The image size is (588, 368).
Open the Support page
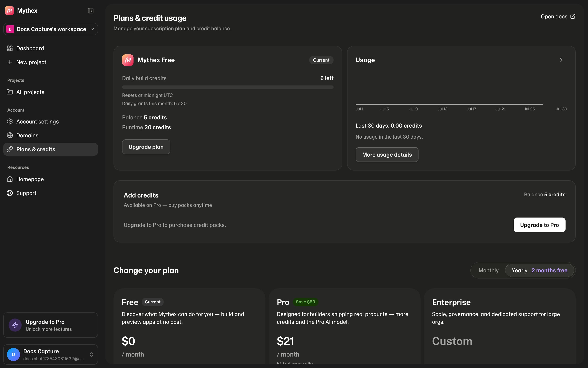point(51,193)
